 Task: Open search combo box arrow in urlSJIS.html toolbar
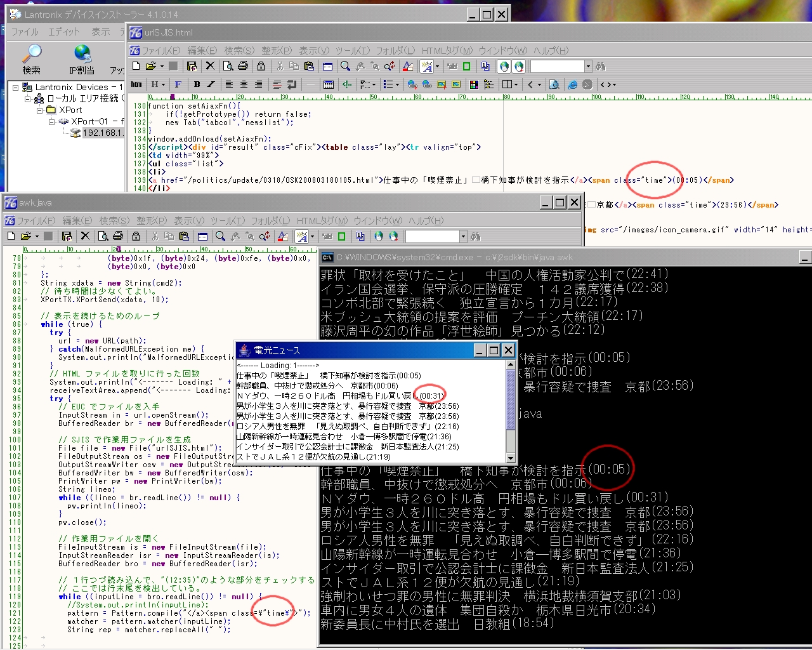coord(588,66)
